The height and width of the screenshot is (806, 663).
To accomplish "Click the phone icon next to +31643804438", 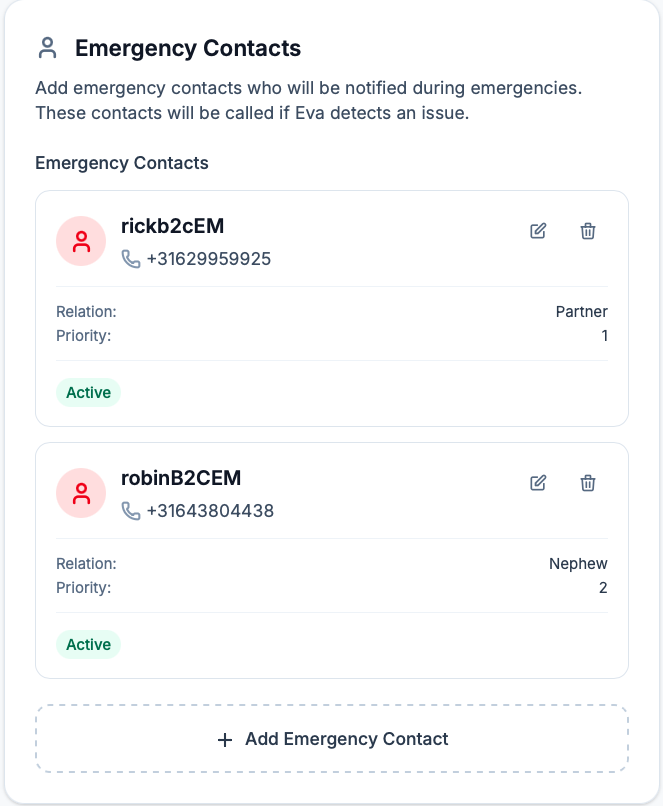I will [x=129, y=511].
